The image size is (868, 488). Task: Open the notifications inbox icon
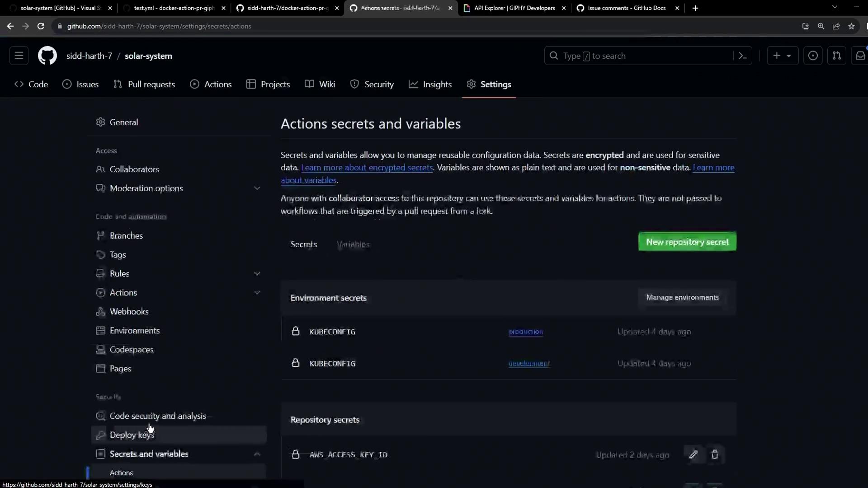pos(860,56)
